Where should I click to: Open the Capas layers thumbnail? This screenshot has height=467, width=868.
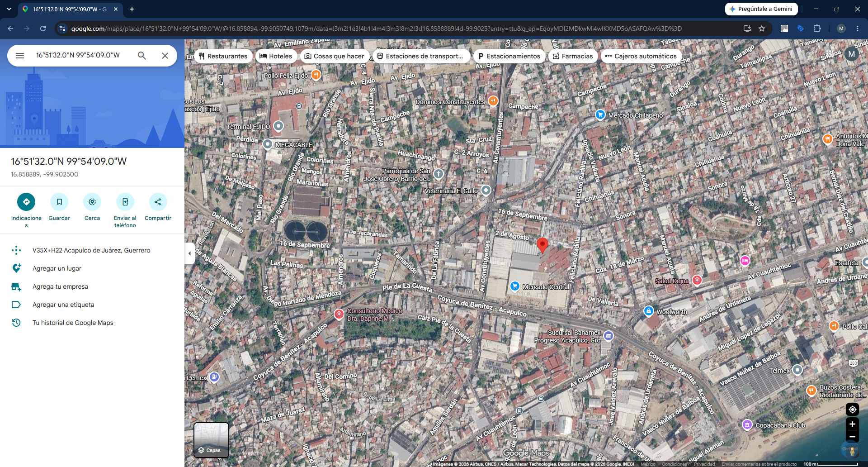(x=211, y=440)
